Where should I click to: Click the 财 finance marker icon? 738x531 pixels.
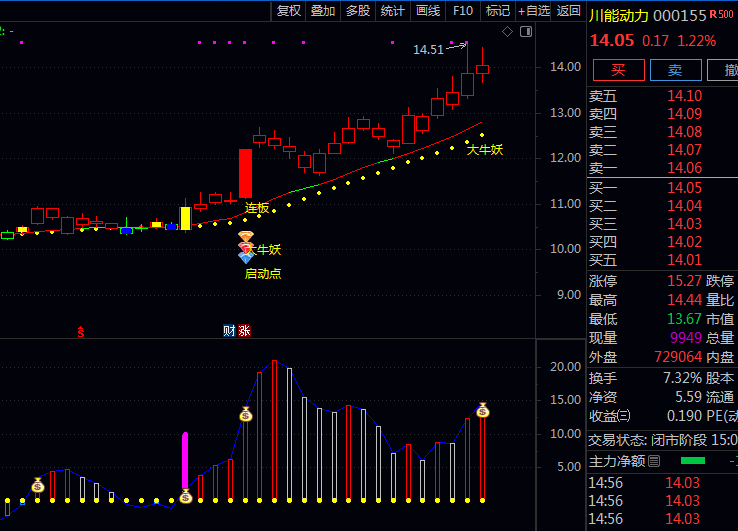tap(229, 331)
